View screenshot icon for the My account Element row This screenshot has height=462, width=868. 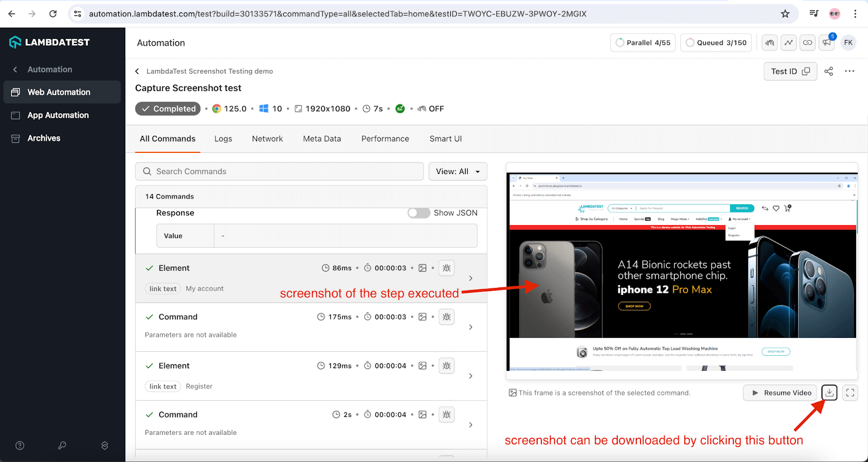pyautogui.click(x=423, y=268)
